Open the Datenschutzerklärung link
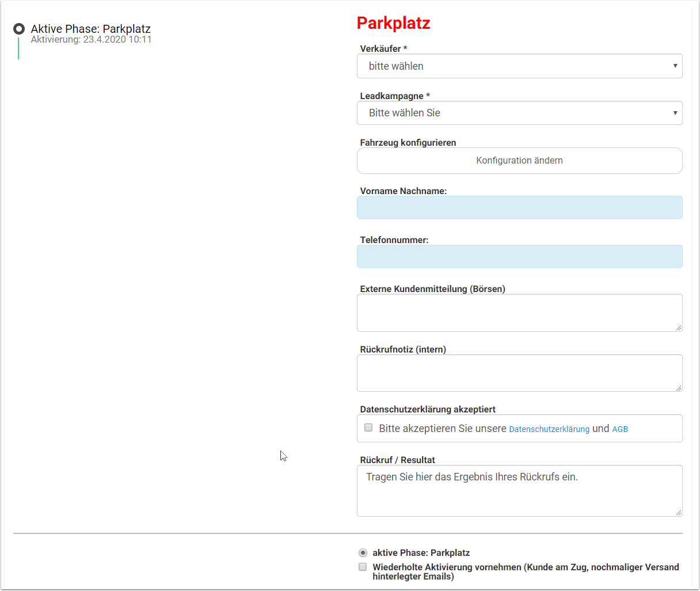The image size is (700, 591). click(549, 429)
